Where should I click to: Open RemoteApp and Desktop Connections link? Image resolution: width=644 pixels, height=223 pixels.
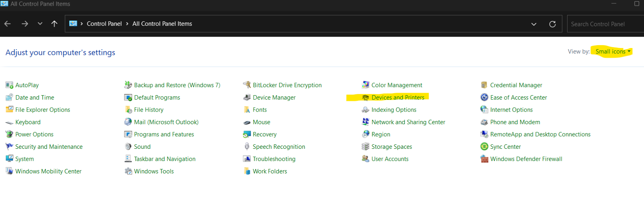540,134
